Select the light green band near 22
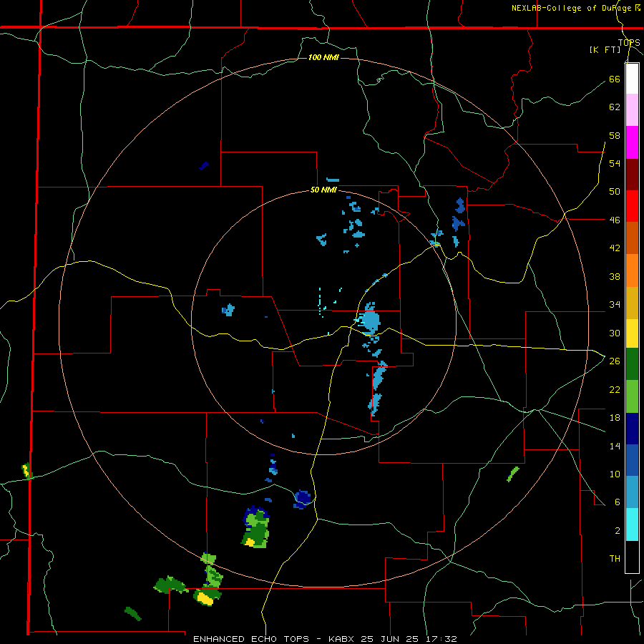 point(632,396)
